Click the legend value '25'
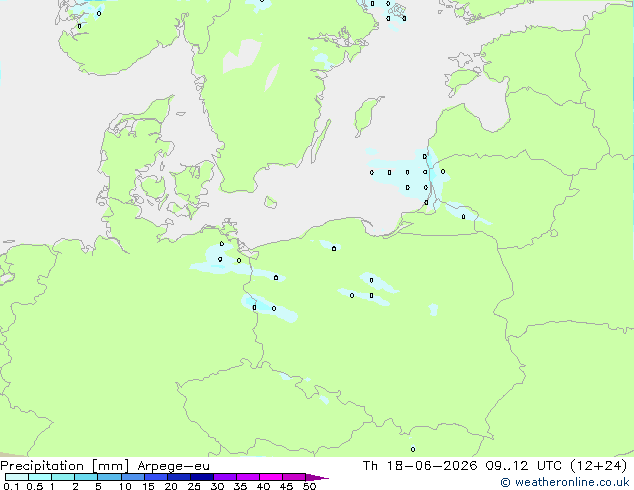 point(194,486)
